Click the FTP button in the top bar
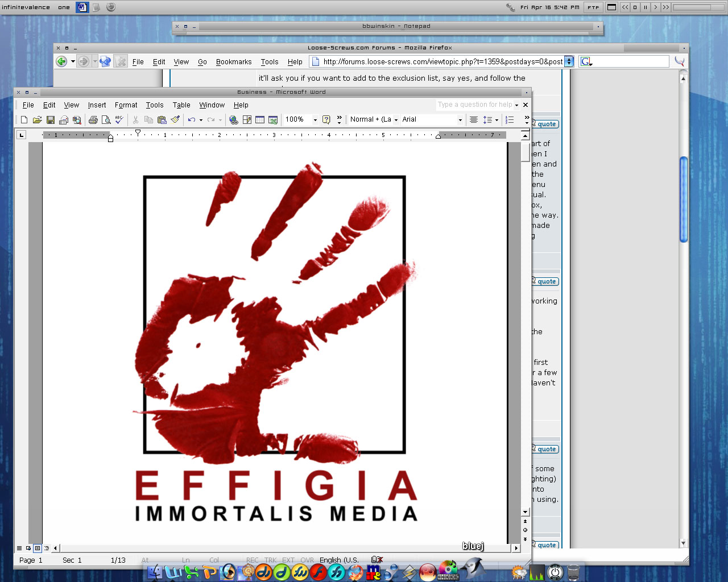The image size is (728, 582). pyautogui.click(x=593, y=7)
